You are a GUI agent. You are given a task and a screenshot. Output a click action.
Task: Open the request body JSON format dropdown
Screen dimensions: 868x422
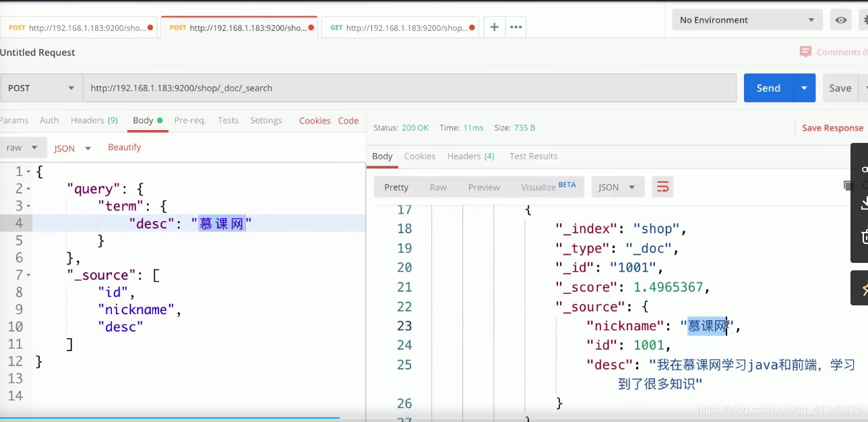[x=72, y=148]
